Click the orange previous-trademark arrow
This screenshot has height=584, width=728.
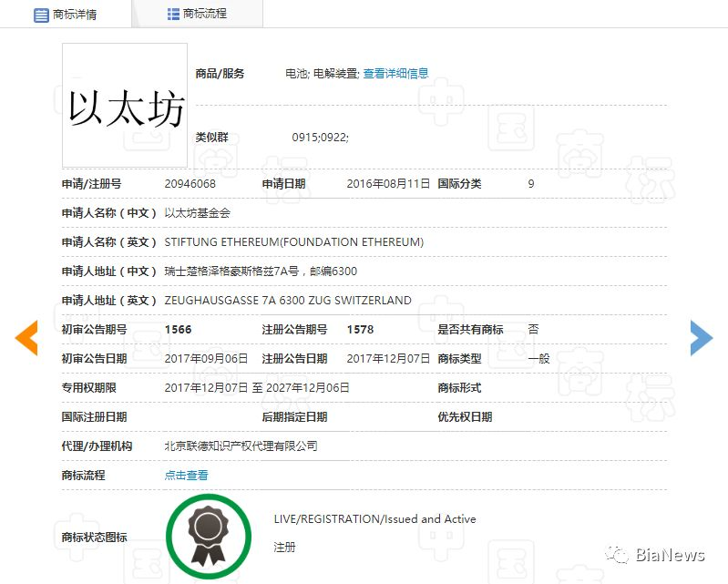[26, 337]
